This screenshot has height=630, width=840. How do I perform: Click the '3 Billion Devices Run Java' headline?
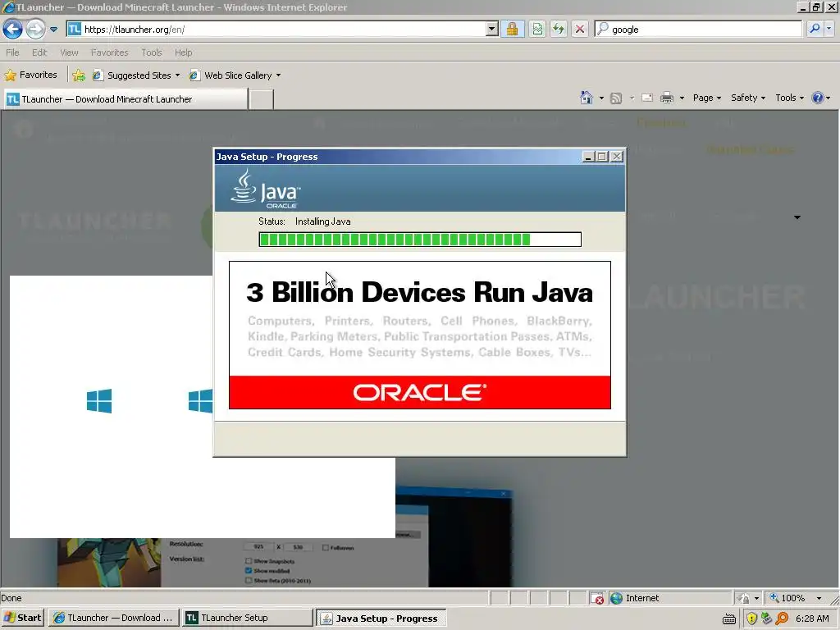pyautogui.click(x=419, y=293)
